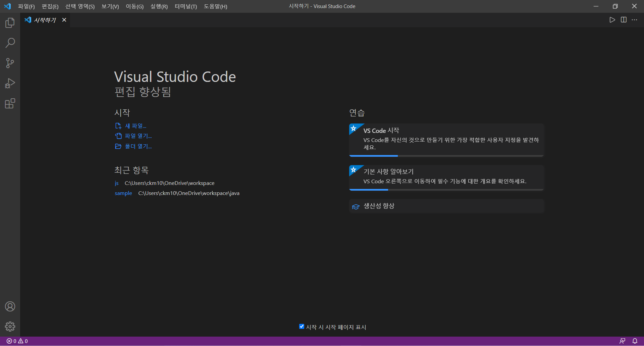Click the star badge on VS Code 시작 card
644x346 pixels.
coord(353,128)
